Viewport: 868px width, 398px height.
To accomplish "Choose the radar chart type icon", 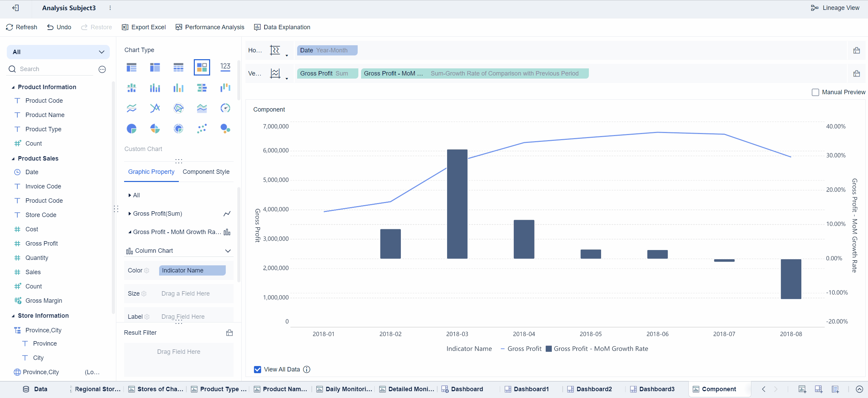I will 178,108.
